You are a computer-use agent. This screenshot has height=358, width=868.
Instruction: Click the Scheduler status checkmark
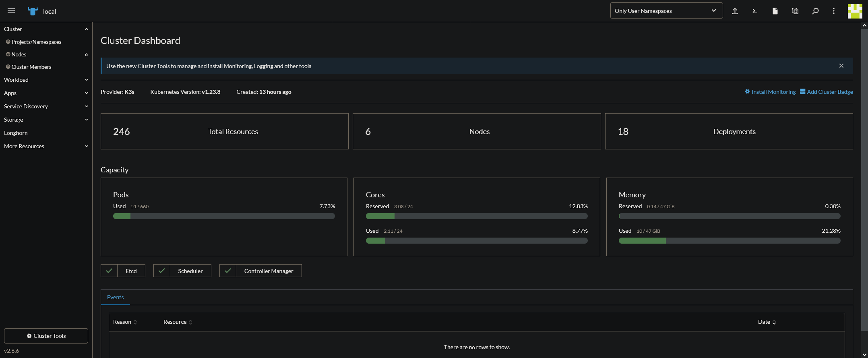pos(162,271)
